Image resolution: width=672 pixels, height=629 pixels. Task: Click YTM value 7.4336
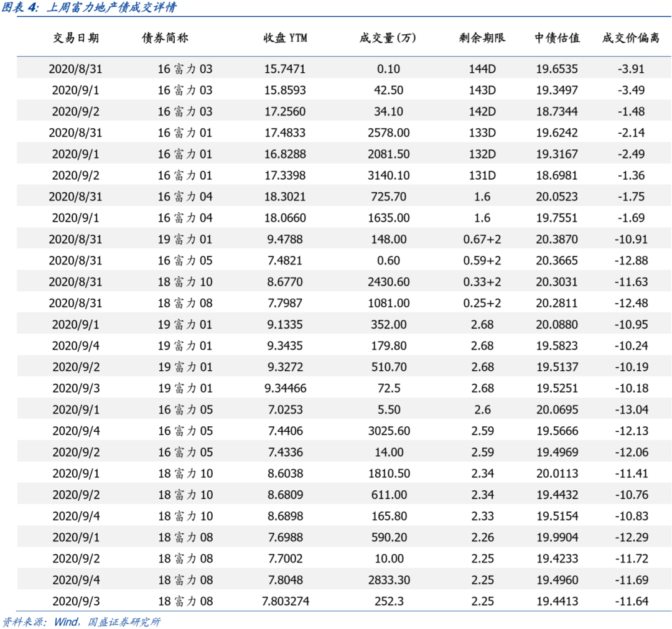[286, 452]
